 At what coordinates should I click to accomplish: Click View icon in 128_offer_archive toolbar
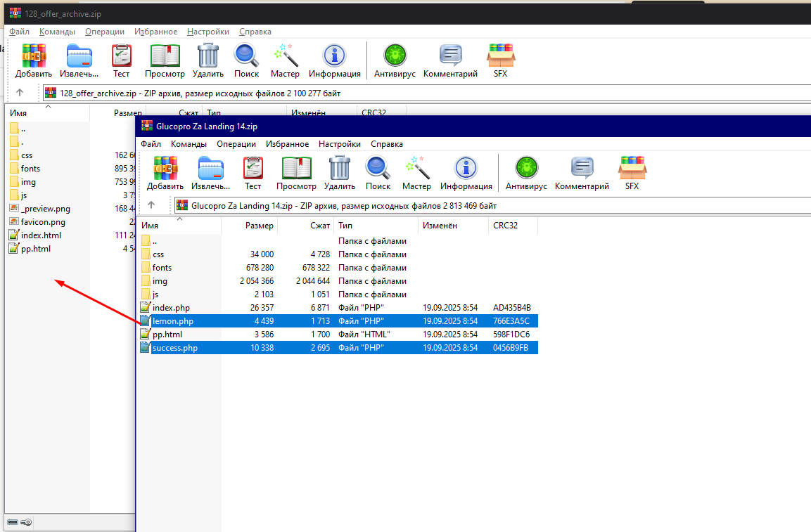pyautogui.click(x=165, y=60)
